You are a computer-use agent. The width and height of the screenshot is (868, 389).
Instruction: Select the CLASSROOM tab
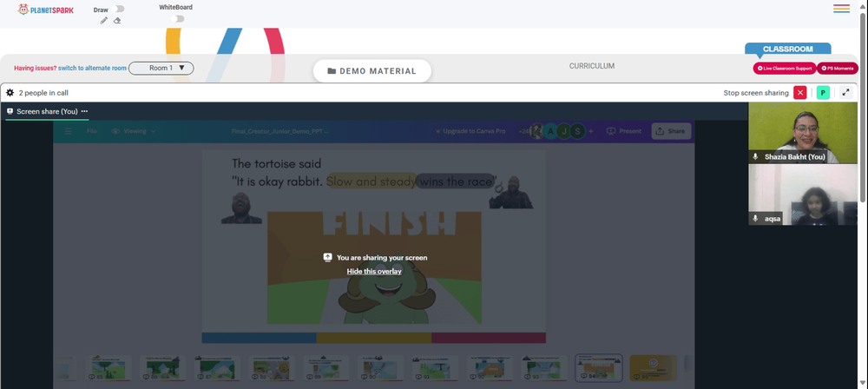pos(788,49)
